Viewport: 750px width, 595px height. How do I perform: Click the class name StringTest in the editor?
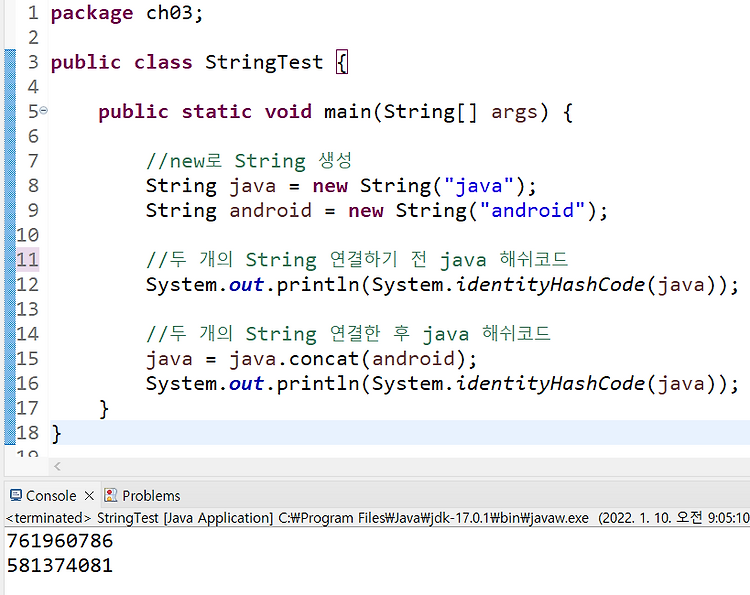coord(264,62)
